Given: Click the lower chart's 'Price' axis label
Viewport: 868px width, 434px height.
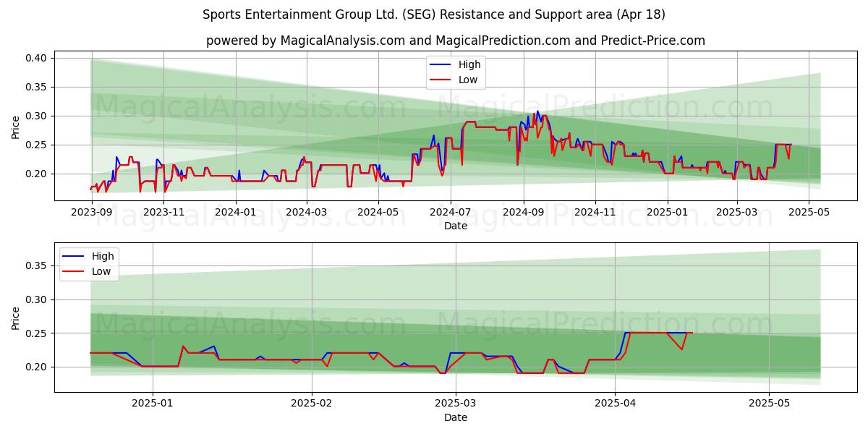Looking at the screenshot, I should click(x=16, y=318).
